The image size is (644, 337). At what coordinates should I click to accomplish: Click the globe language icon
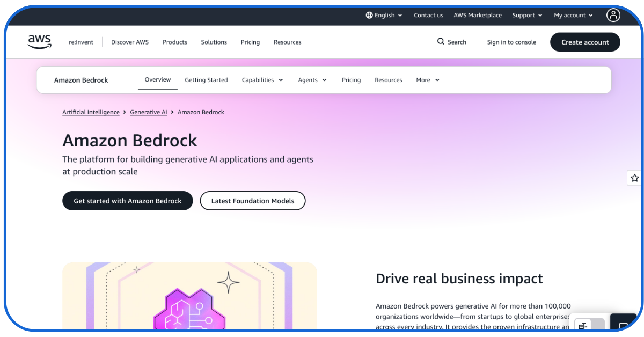[369, 15]
